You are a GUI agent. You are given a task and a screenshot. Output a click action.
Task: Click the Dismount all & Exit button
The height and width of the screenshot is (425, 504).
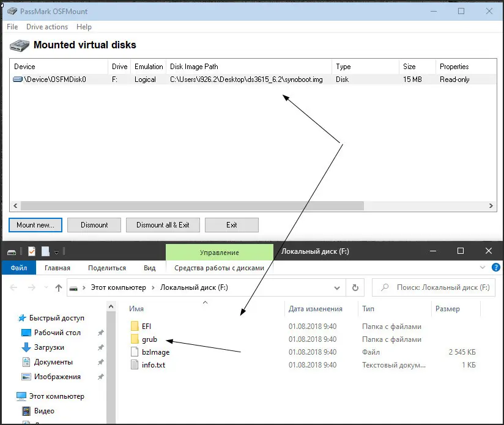(x=163, y=225)
